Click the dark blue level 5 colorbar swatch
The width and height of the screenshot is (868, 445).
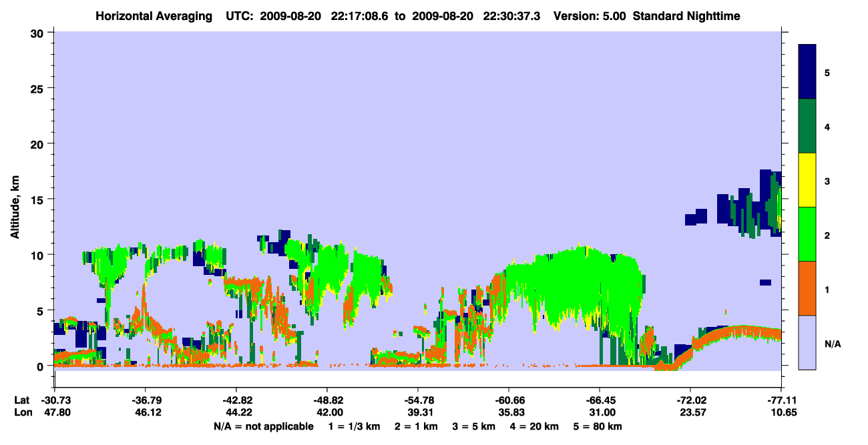(807, 72)
